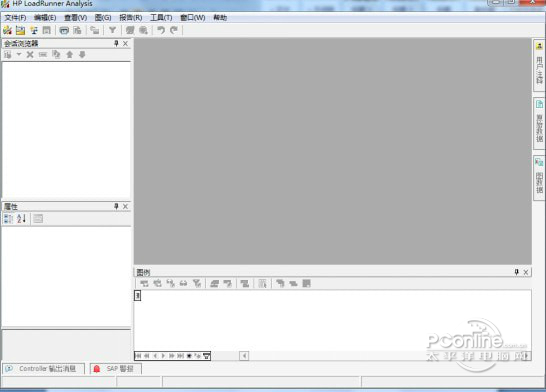Go to previous record in legend navigator
This screenshot has width=546, height=392.
pyautogui.click(x=155, y=356)
